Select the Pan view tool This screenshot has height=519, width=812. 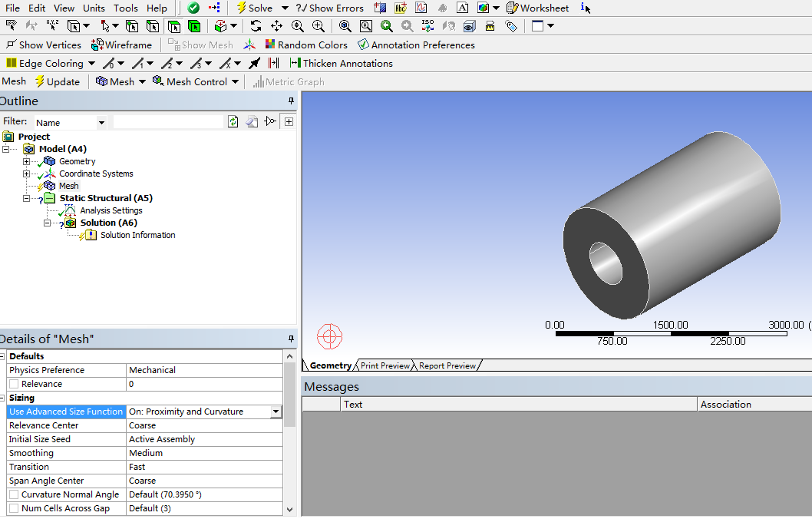[x=276, y=26]
